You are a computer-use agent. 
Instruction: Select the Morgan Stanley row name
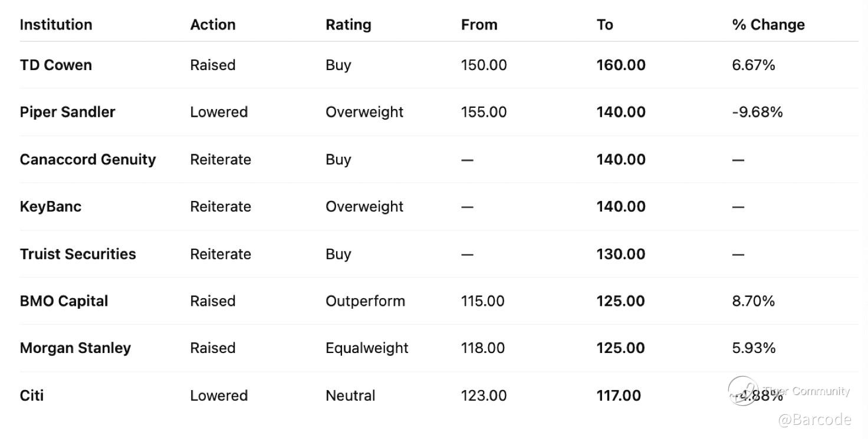75,348
